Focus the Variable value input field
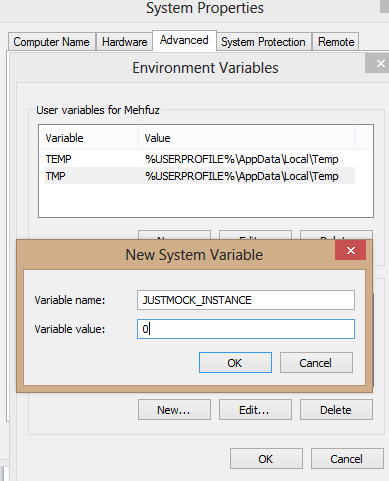The image size is (389, 481). tap(246, 329)
